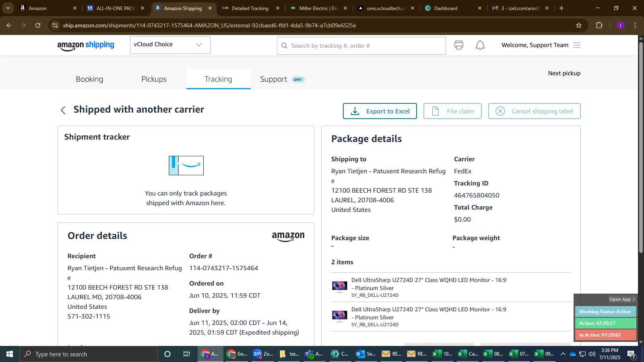Click the address bar URL
644x362 pixels.
tap(209, 25)
